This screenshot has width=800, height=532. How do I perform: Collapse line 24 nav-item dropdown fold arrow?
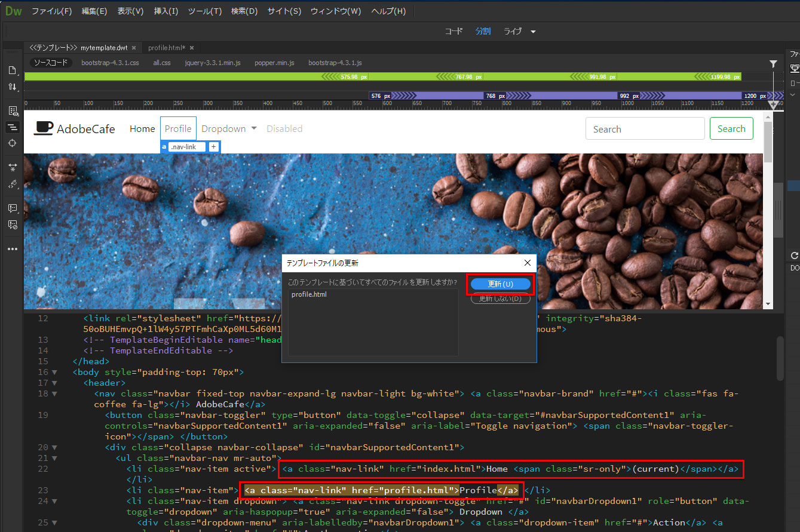pyautogui.click(x=54, y=502)
